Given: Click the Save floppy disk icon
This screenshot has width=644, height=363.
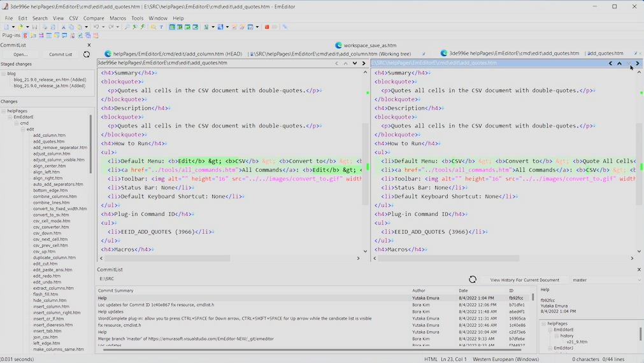Looking at the screenshot, I should point(34,27).
